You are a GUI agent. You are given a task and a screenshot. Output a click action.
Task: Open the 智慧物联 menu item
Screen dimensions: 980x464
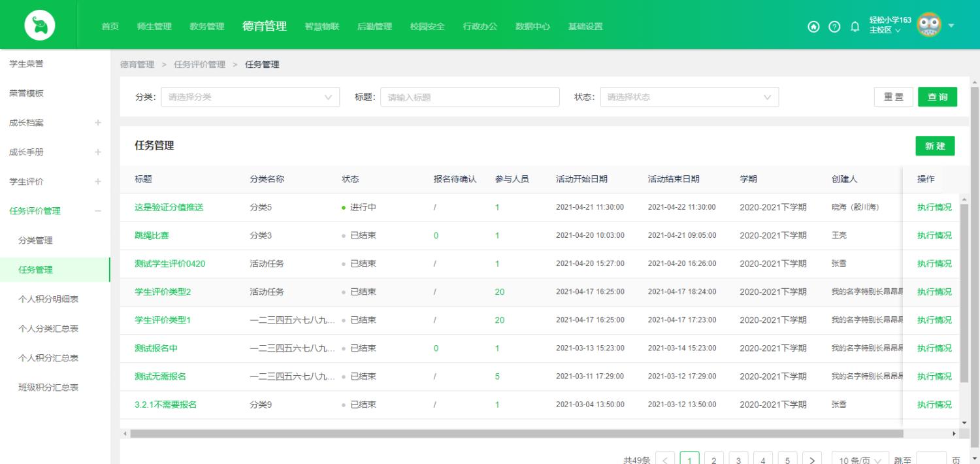pyautogui.click(x=321, y=27)
